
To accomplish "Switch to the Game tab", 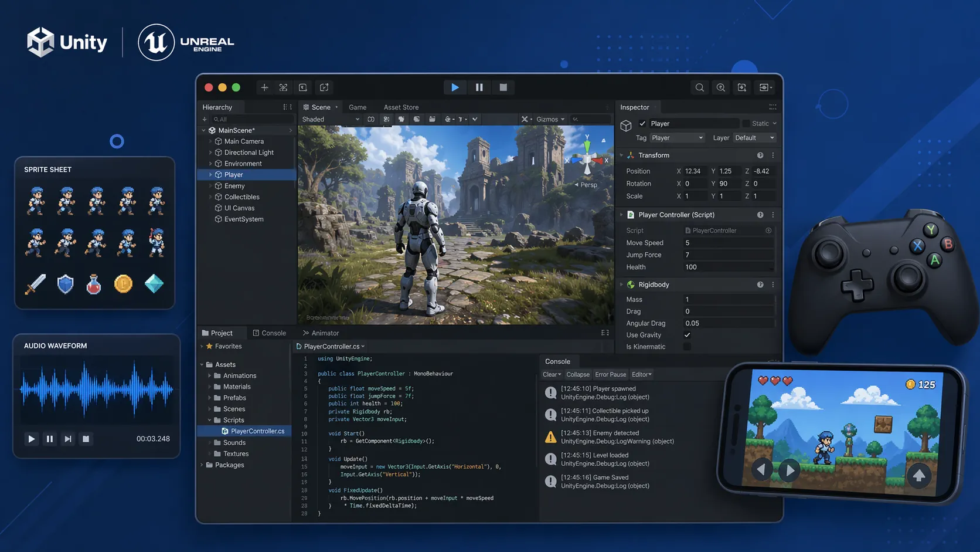I will point(358,107).
